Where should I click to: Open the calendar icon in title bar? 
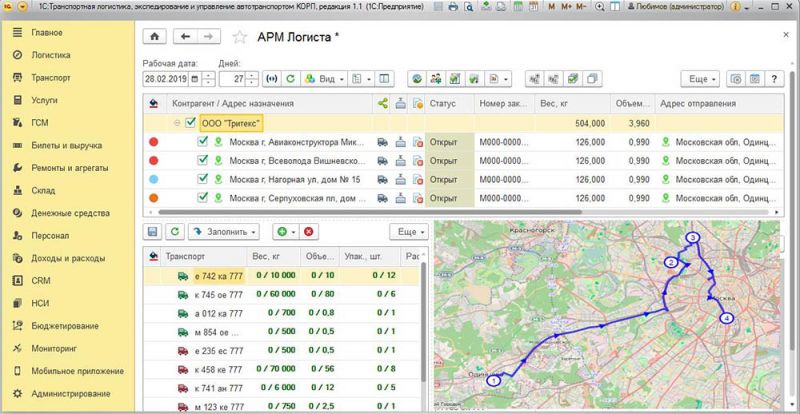(x=533, y=7)
